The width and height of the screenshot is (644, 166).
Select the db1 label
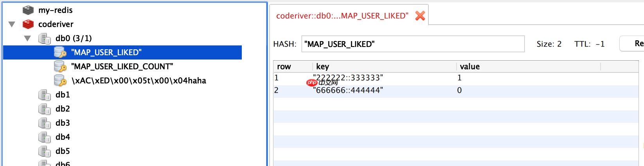tap(63, 95)
